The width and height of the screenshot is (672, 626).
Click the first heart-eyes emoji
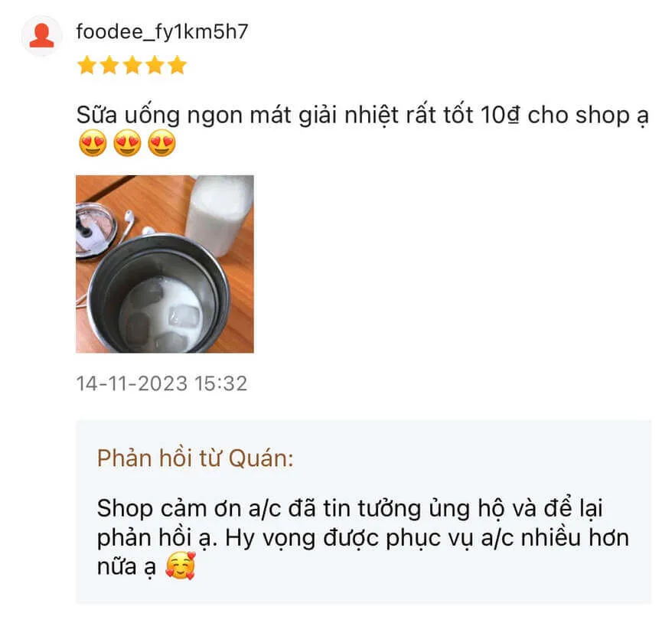click(93, 143)
